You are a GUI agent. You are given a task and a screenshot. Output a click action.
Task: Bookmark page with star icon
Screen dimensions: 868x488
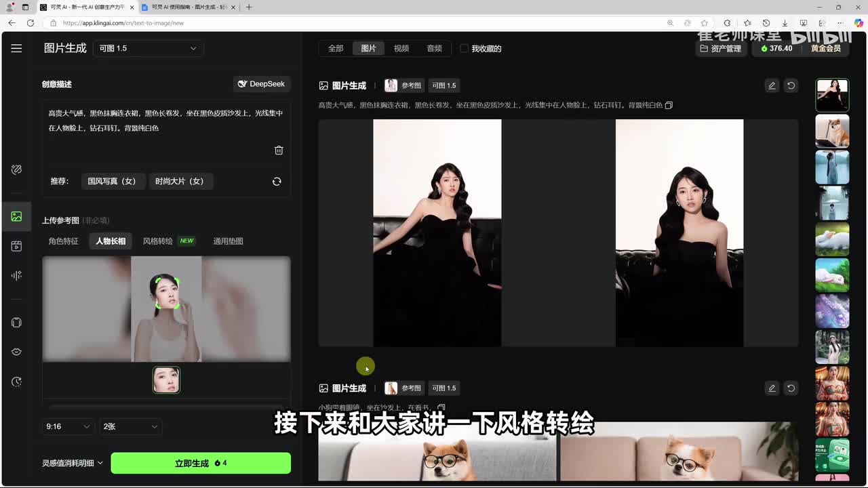[705, 22]
